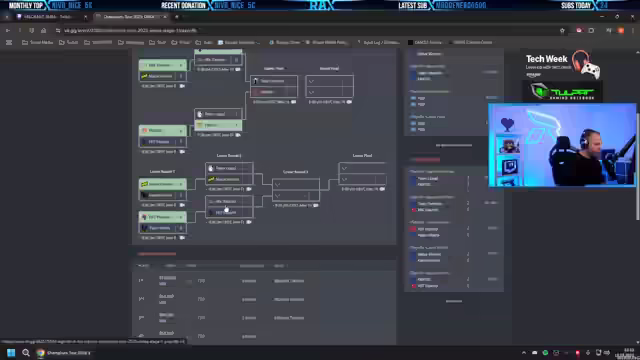Open the browser home page icon
640x360 pixels.
[x=43, y=31]
